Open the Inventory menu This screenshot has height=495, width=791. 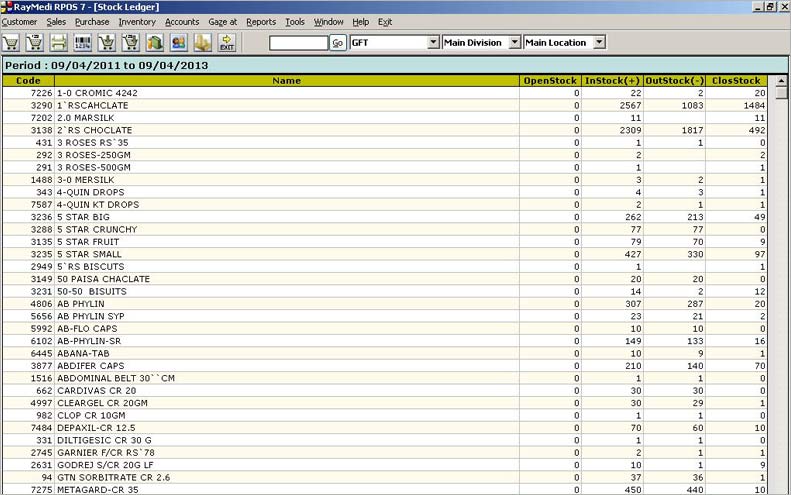[x=137, y=22]
